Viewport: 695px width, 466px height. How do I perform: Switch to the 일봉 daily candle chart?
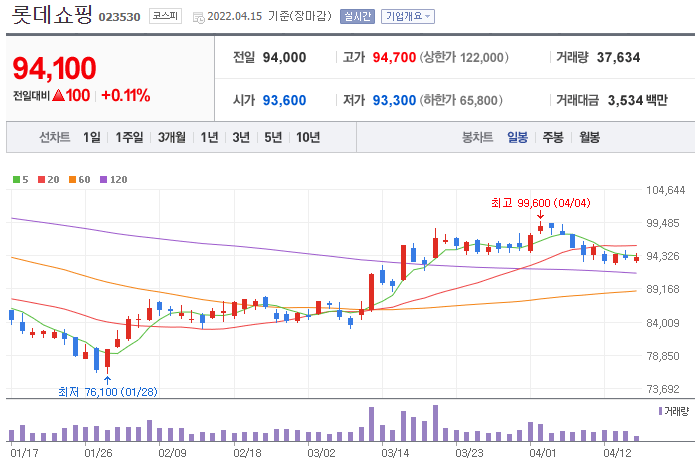click(517, 137)
